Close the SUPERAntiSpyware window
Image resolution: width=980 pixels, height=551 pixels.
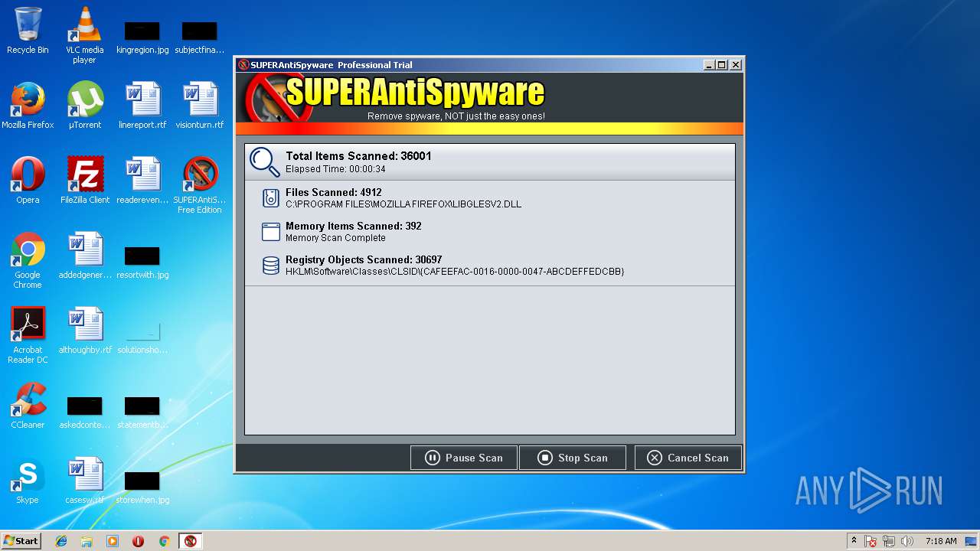pos(736,65)
